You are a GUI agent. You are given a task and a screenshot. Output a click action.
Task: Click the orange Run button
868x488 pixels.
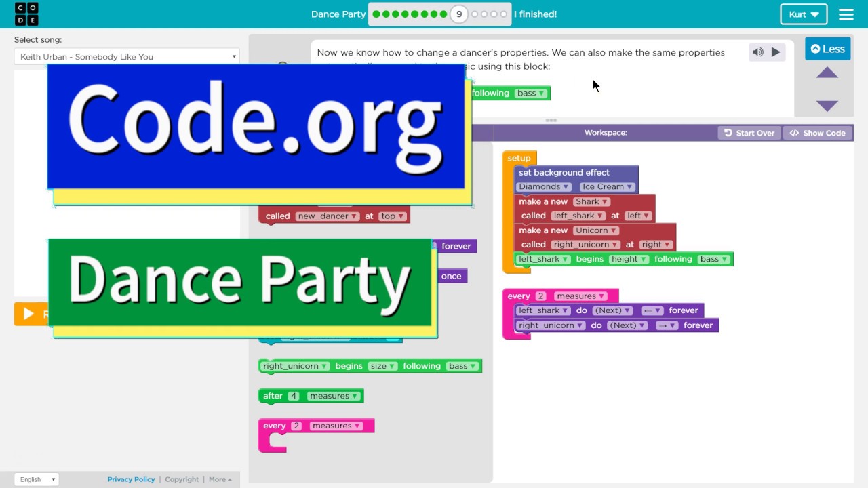[31, 314]
